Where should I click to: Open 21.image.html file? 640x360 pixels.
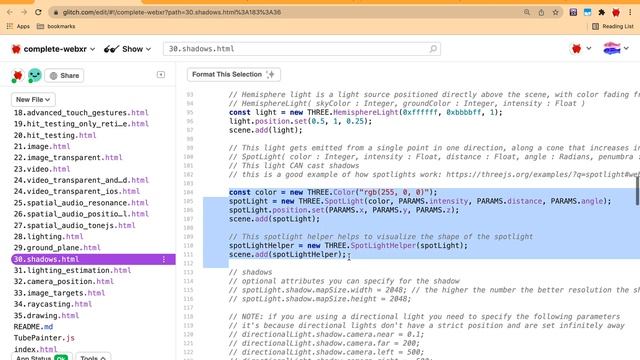click(42, 146)
